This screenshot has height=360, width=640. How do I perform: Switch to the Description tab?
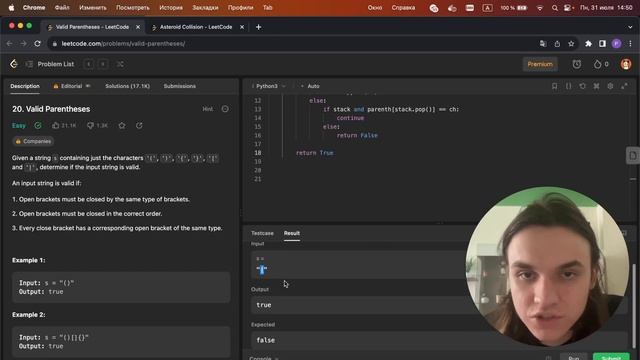pyautogui.click(x=25, y=86)
